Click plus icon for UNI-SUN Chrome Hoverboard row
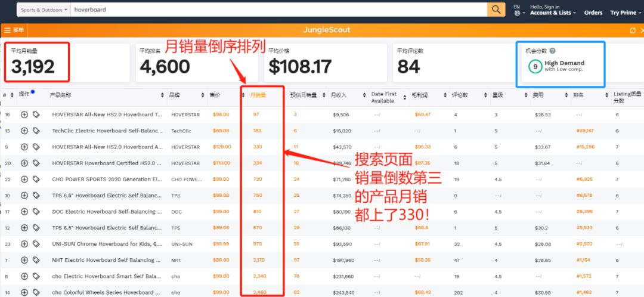This screenshot has width=644, height=297. pos(24,244)
